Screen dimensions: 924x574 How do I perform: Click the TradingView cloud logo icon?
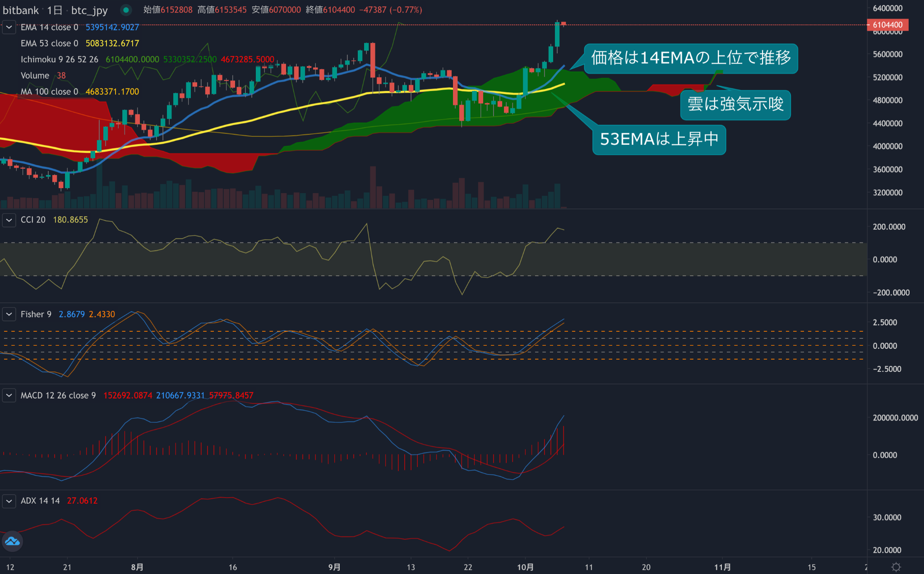(x=12, y=541)
